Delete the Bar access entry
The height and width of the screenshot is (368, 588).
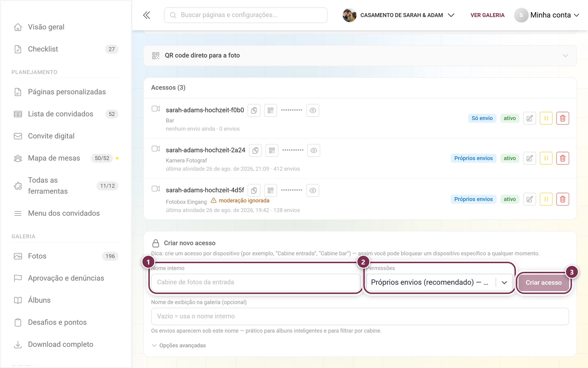pos(563,118)
